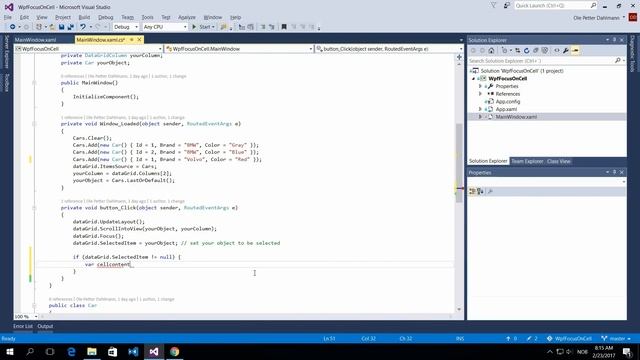640x360 pixels.
Task: Click the editor vertical scrollbar thumb
Action: (x=459, y=162)
